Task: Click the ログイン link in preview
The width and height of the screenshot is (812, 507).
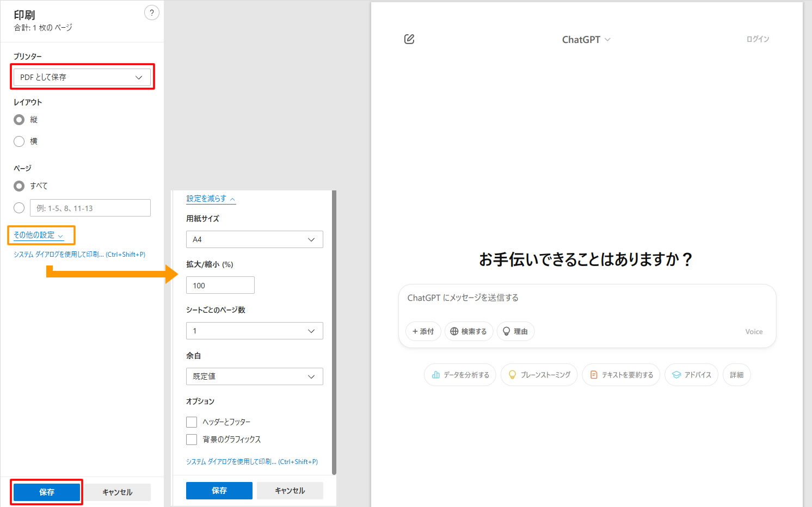Action: pyautogui.click(x=758, y=39)
